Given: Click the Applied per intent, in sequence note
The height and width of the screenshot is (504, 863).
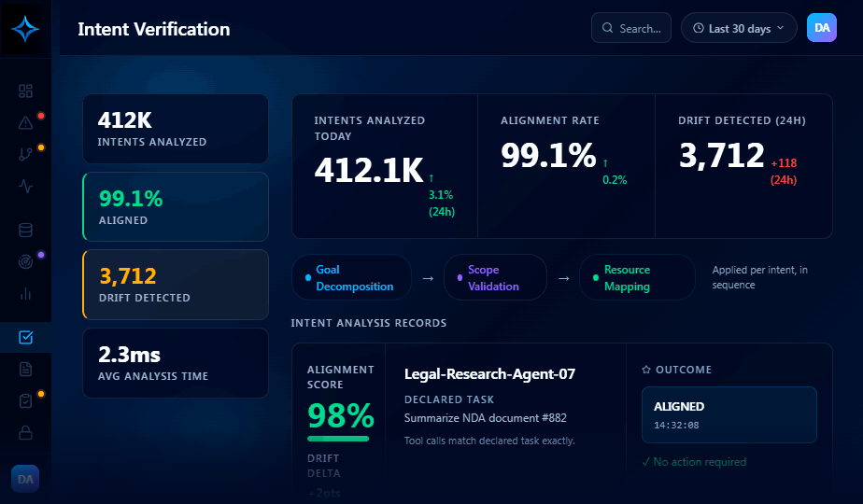Looking at the screenshot, I should click(x=759, y=277).
